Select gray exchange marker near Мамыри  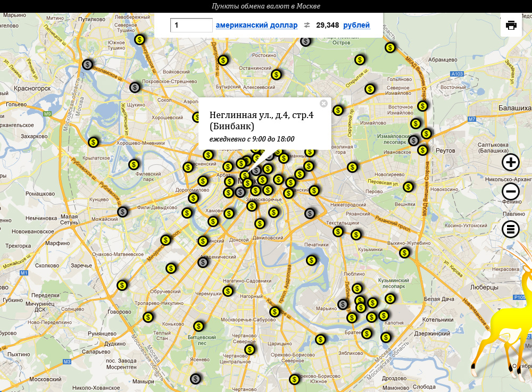195,379
